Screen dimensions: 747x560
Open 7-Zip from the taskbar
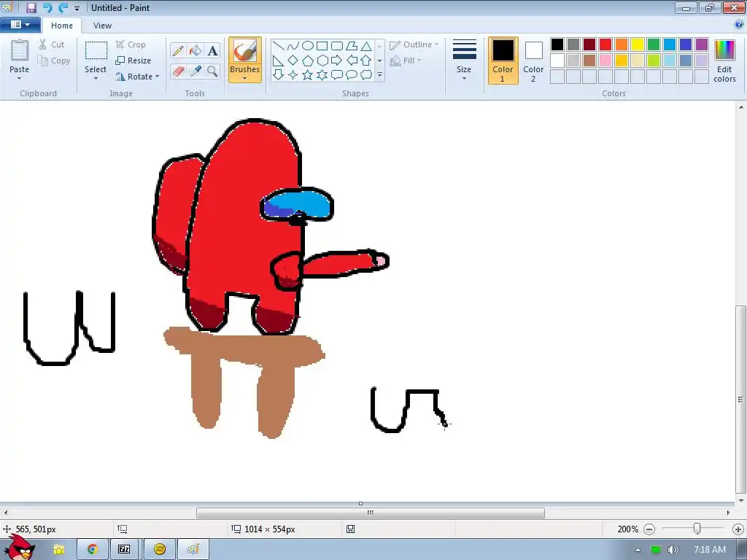tap(124, 550)
